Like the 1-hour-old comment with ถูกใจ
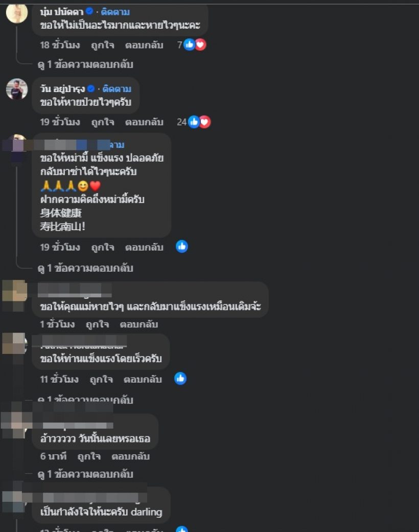Image resolution: width=419 pixels, height=532 pixels. click(97, 324)
